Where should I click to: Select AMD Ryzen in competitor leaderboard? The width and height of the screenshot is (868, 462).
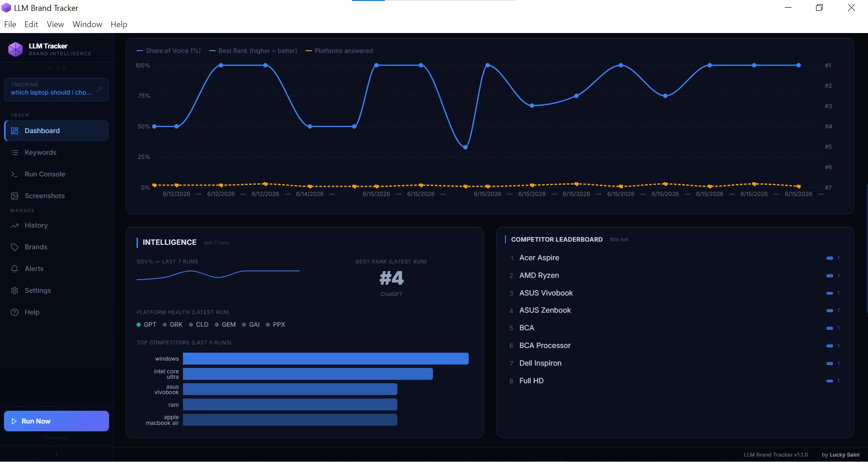coord(675,276)
